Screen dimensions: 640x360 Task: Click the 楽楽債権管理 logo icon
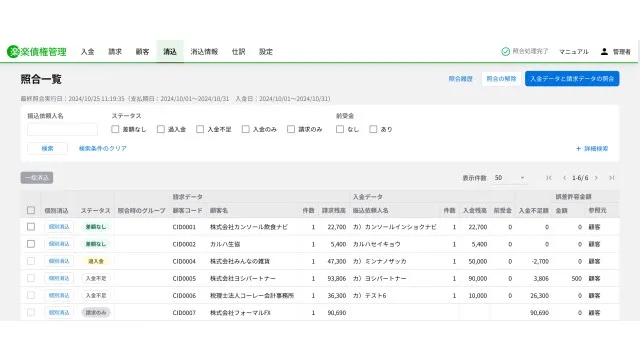pyautogui.click(x=13, y=51)
